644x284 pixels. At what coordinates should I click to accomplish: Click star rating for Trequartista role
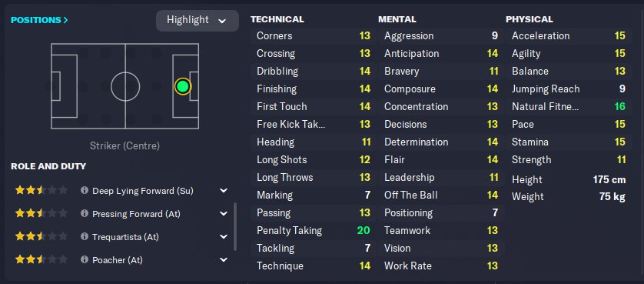pos(41,236)
